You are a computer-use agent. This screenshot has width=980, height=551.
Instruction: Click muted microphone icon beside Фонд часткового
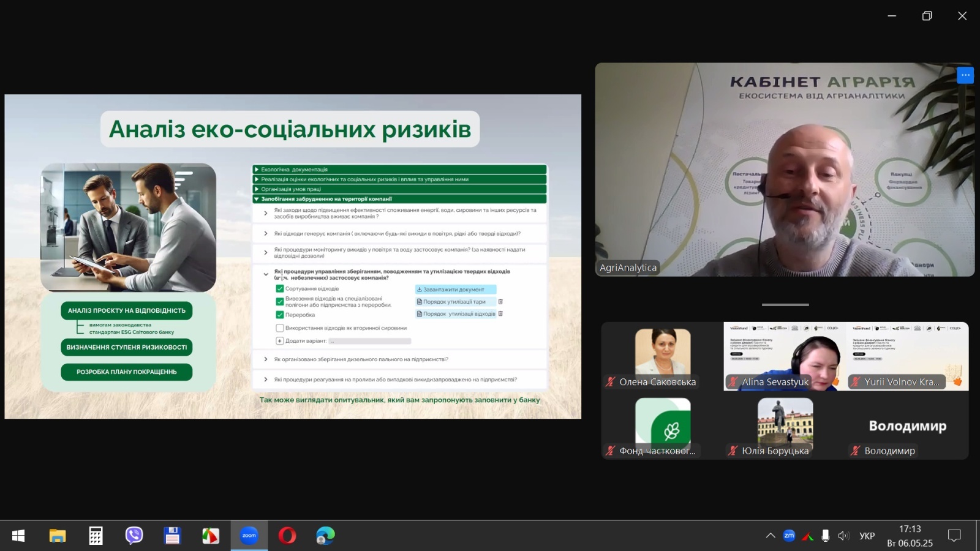[x=610, y=451]
